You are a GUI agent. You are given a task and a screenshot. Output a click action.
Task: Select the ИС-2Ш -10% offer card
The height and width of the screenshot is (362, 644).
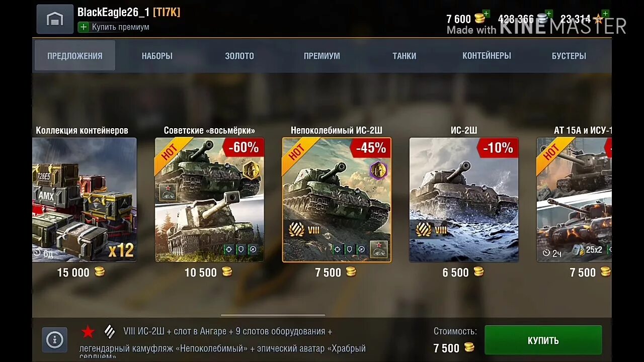pyautogui.click(x=464, y=200)
